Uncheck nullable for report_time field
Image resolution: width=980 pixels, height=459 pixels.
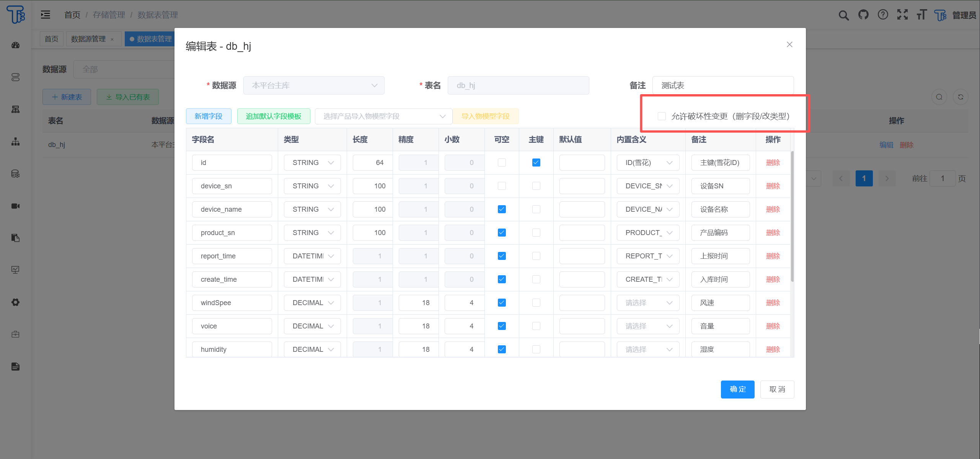pos(502,256)
